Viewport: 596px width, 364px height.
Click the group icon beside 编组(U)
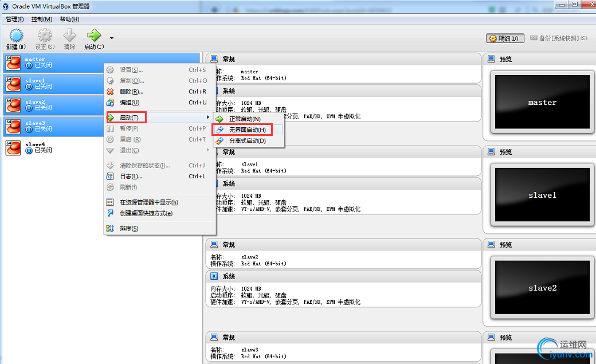(x=110, y=103)
